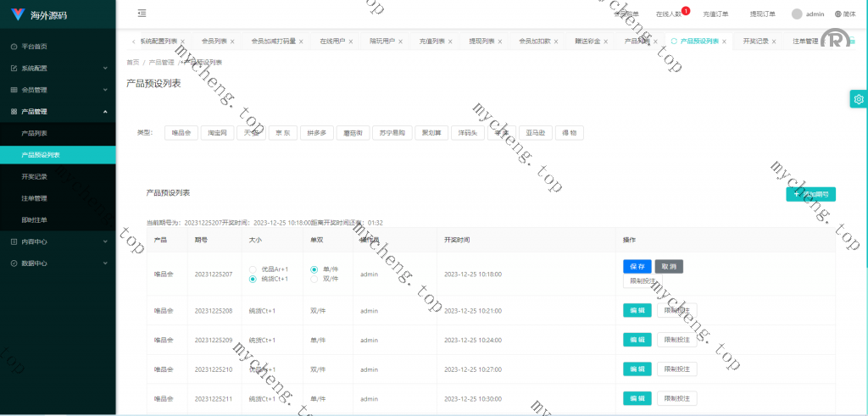Open the settings gear on right edge

(859, 99)
